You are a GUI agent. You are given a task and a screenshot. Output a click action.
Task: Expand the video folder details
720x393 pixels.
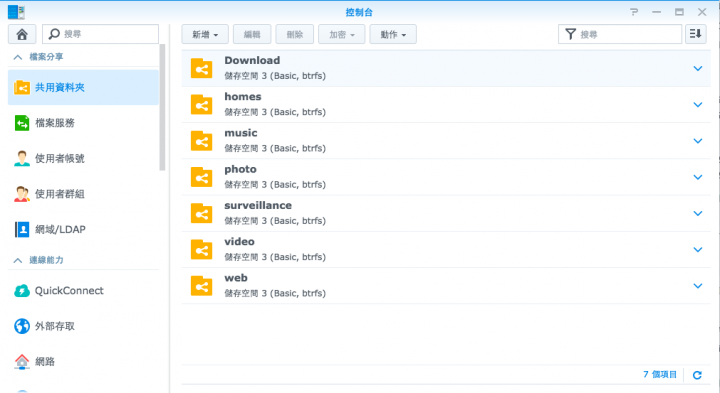click(x=698, y=250)
